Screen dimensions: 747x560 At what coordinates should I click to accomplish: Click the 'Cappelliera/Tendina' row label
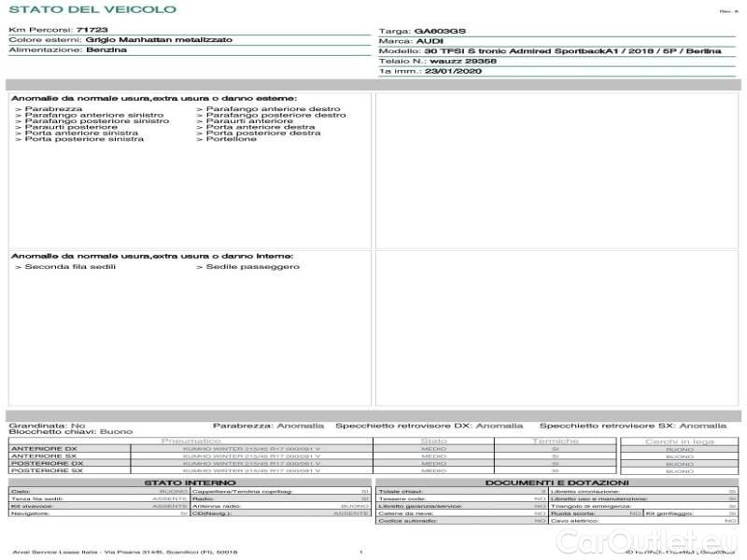tap(243, 492)
